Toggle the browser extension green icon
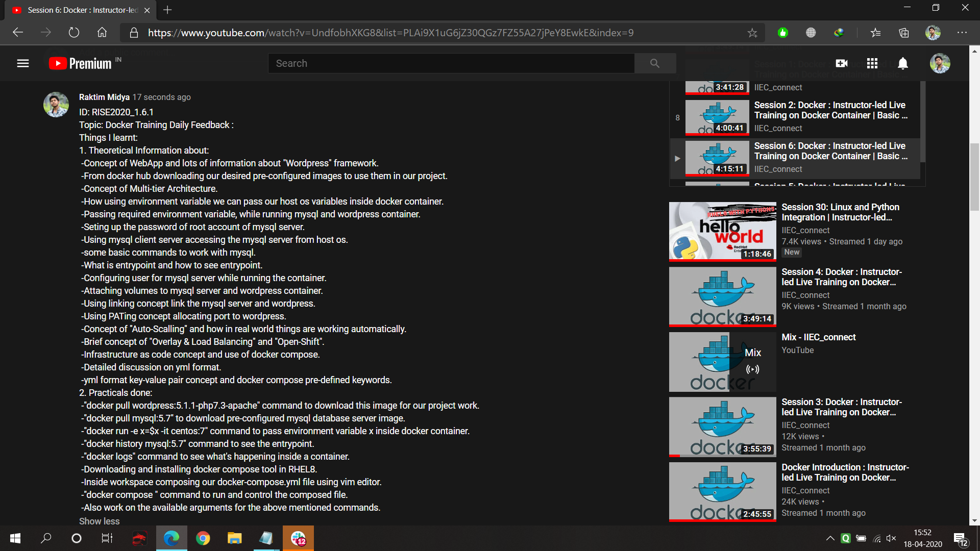 pyautogui.click(x=783, y=32)
